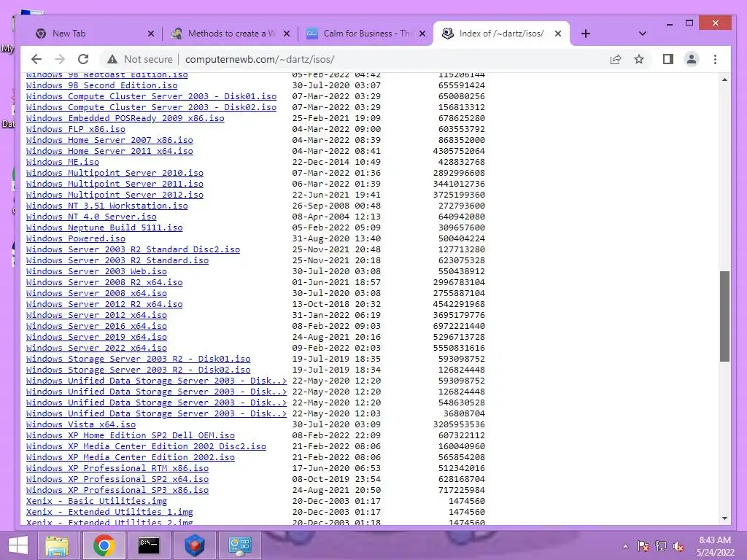Open the Chrome three-dot menu
Image resolution: width=747 pixels, height=560 pixels.
(x=715, y=59)
